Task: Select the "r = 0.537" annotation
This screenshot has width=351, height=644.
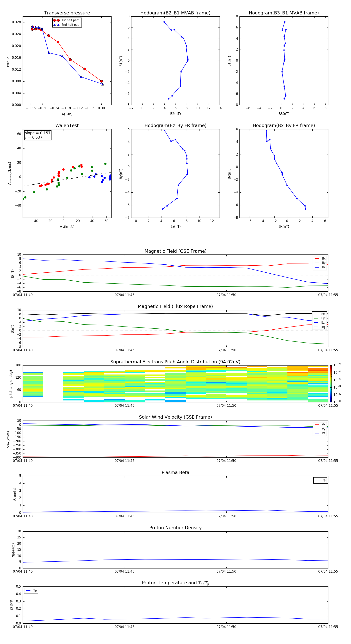Action: click(x=34, y=137)
